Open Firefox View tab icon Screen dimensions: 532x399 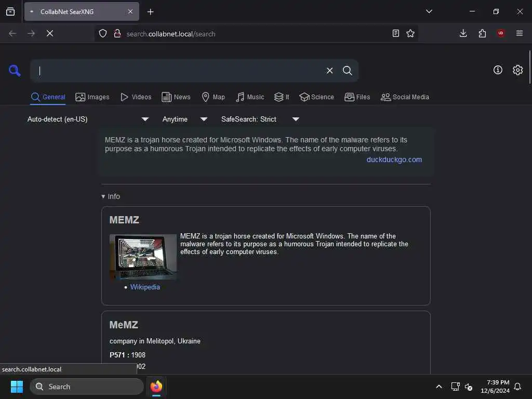[x=10, y=11]
